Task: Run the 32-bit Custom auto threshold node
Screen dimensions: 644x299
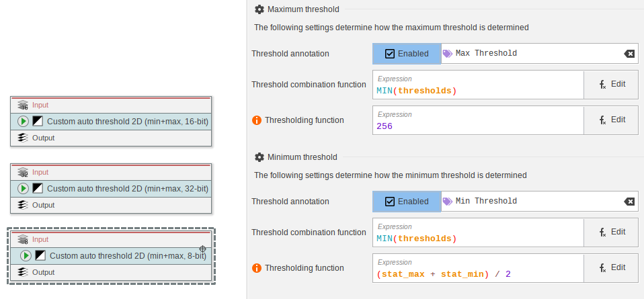Action: pyautogui.click(x=24, y=189)
